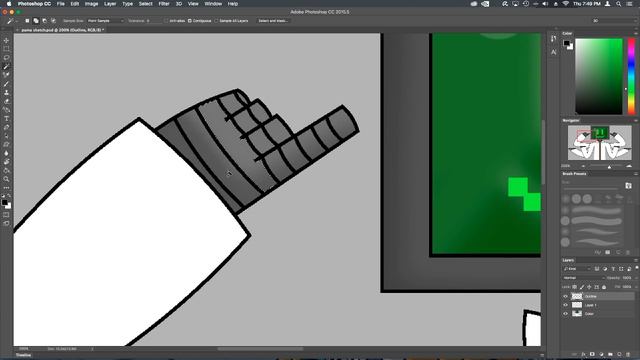
Task: Pick a green in the color field
Action: 599,76
